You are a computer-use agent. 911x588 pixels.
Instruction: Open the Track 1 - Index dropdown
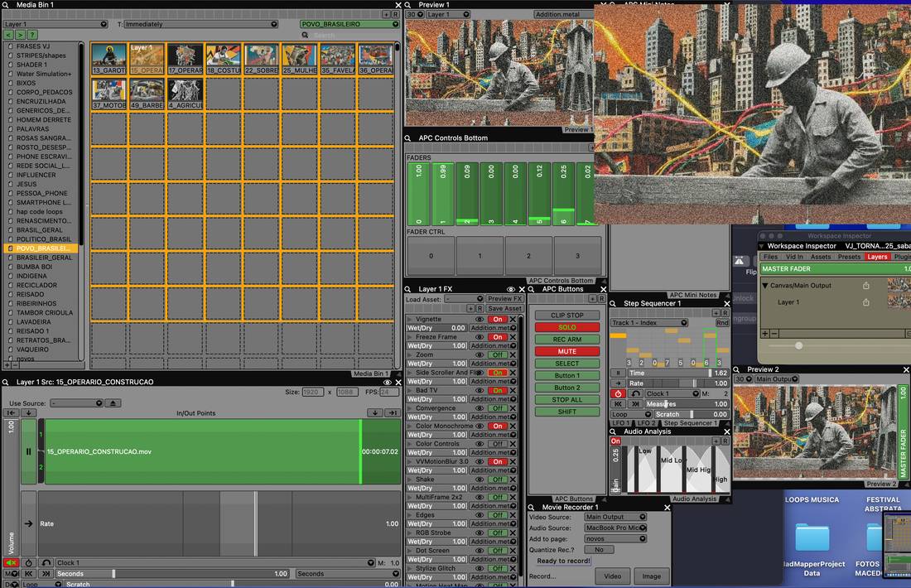pos(649,322)
